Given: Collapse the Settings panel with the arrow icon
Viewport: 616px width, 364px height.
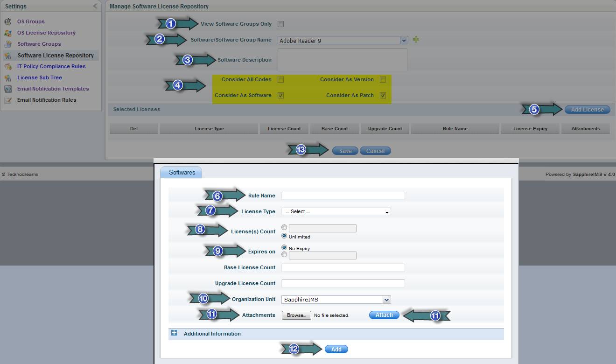Looking at the screenshot, I should tap(95, 6).
